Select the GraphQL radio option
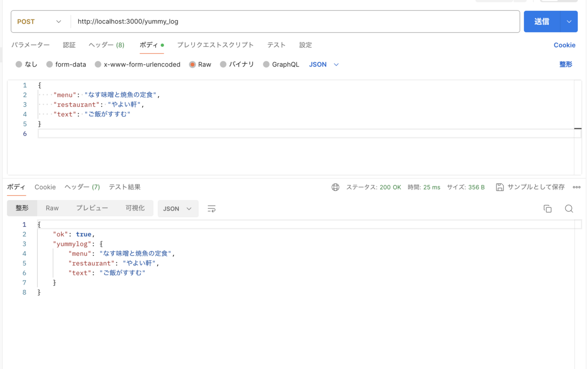 (266, 65)
